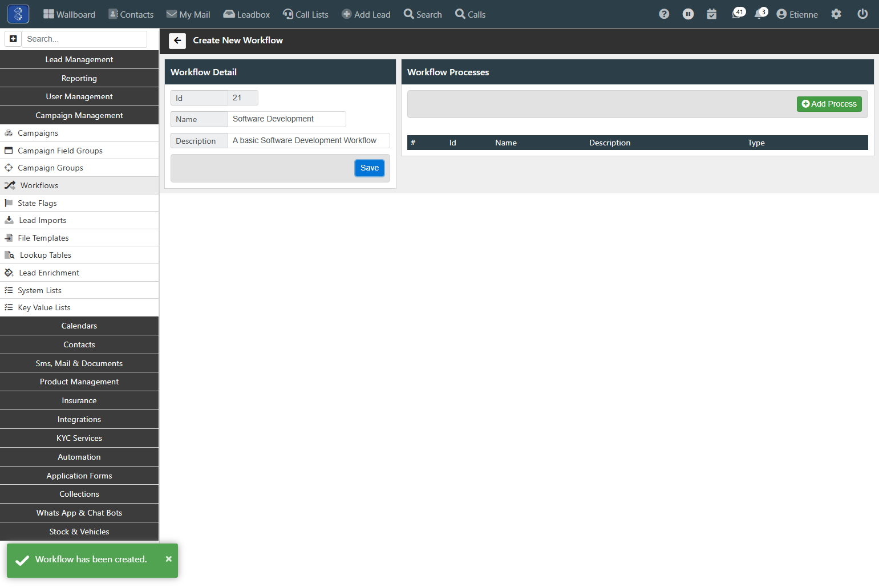
Task: Expand the Whats App & Chat Bots section
Action: pyautogui.click(x=79, y=513)
